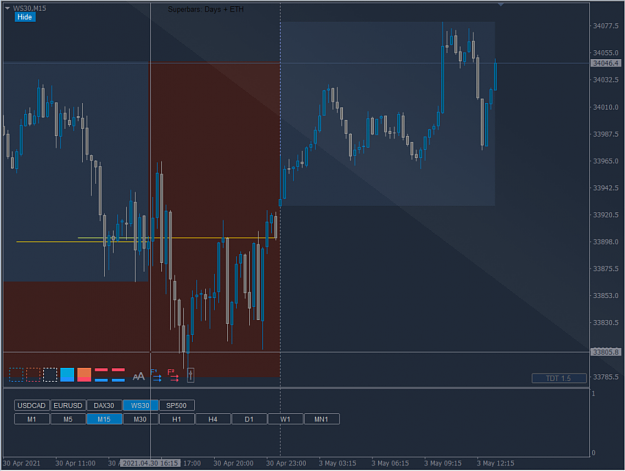The image size is (625, 471).
Task: Click the 30 Apr 11:00 time axis label
Action: [75, 463]
